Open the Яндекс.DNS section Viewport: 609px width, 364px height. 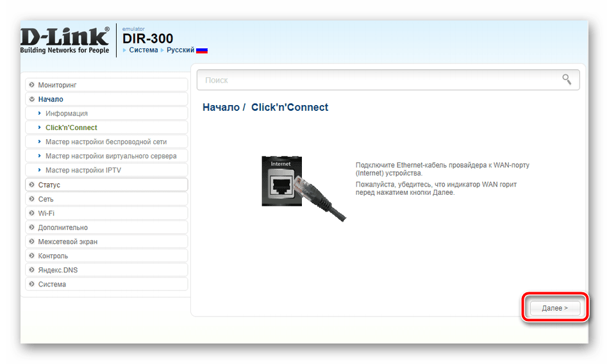(x=106, y=270)
